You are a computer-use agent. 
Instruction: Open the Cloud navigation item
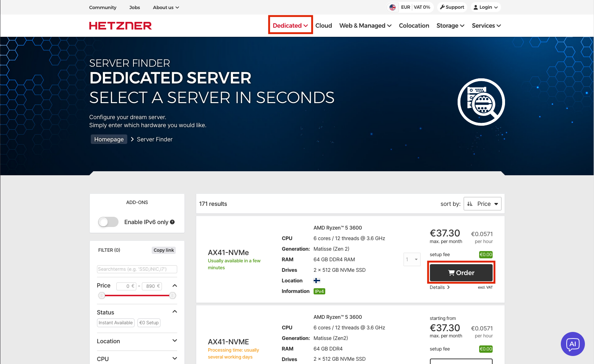[x=323, y=26]
